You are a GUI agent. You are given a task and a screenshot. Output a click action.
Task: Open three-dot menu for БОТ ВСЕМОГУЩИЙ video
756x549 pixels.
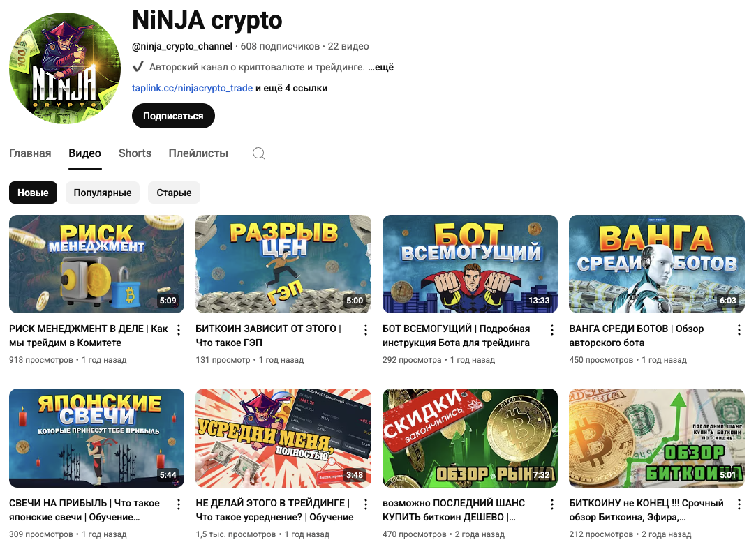tap(552, 330)
